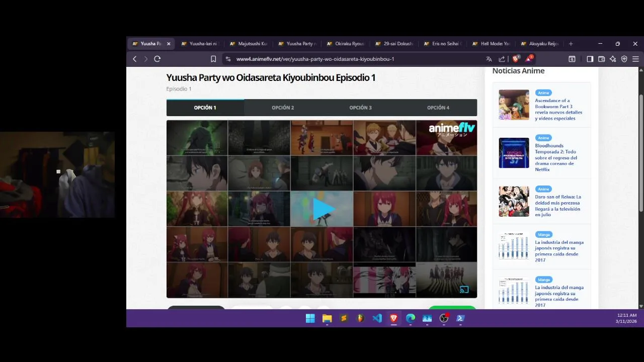Image resolution: width=644 pixels, height=362 pixels.
Task: Open site settings icon left of URL
Action: click(228, 59)
